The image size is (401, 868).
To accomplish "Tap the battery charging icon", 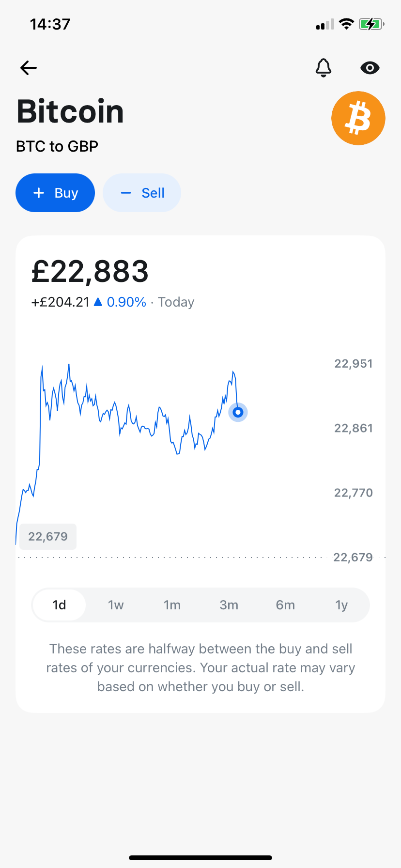I will pos(371,24).
